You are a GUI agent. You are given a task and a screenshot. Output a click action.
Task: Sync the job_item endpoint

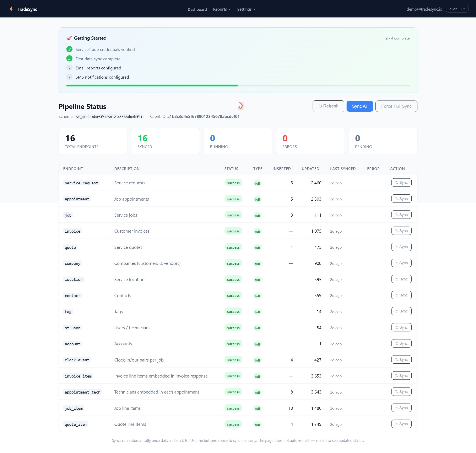(401, 408)
